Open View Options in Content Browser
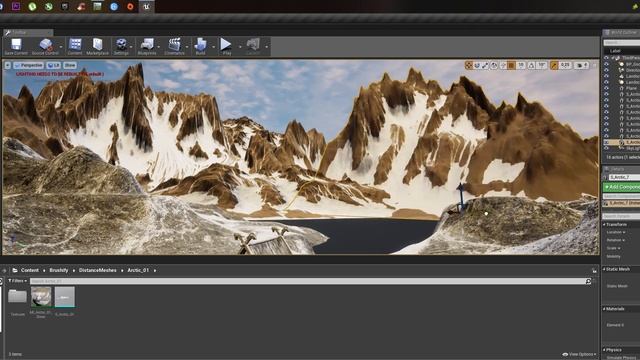 [x=579, y=354]
